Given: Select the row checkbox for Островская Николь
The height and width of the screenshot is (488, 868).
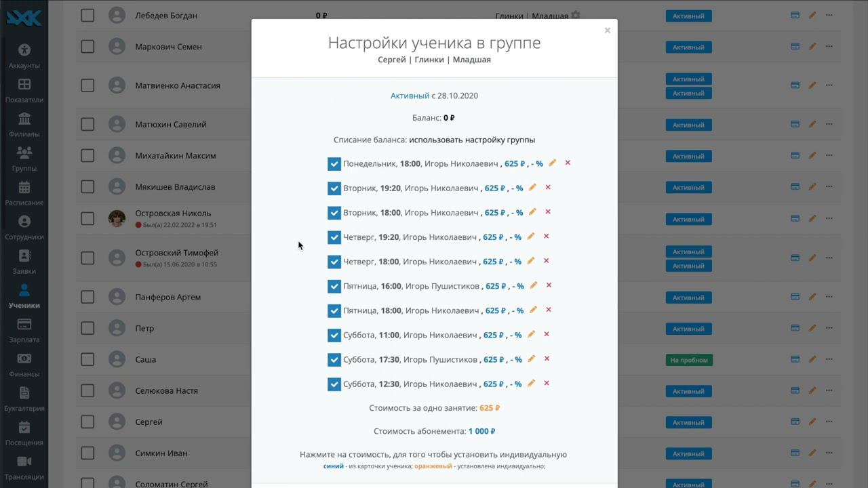Looking at the screenshot, I should (87, 218).
